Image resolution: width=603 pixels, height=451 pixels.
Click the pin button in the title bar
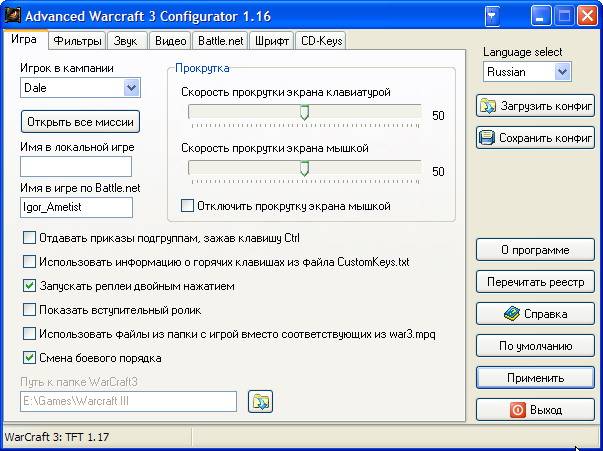coord(492,17)
